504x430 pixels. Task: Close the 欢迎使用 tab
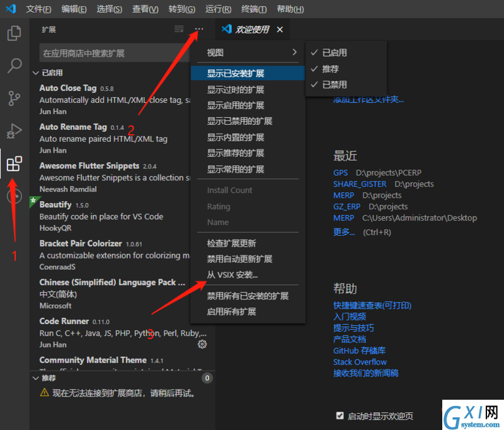click(x=280, y=30)
